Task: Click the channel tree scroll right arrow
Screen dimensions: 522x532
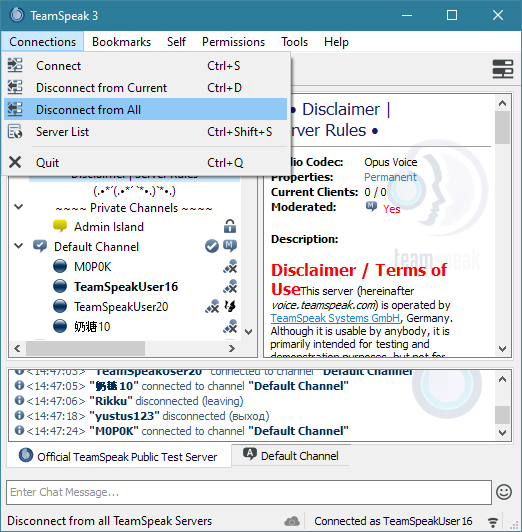Action: click(232, 348)
